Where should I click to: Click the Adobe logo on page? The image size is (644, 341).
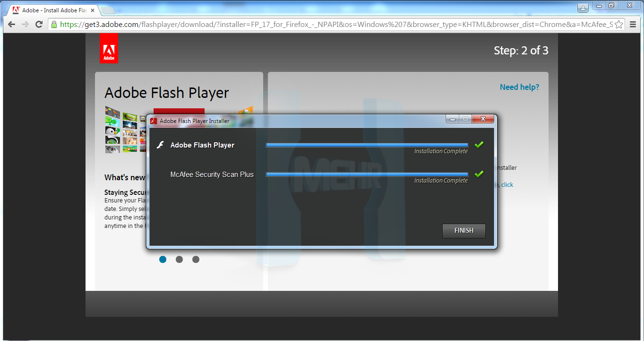109,48
